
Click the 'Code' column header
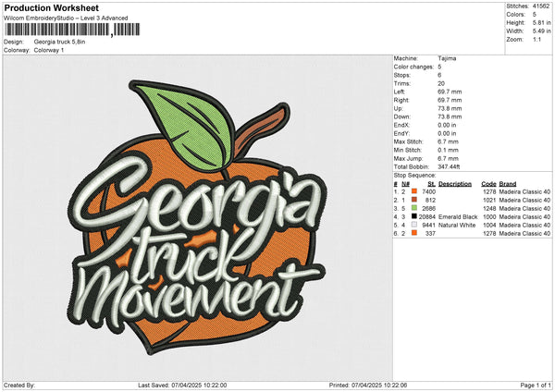click(x=488, y=184)
